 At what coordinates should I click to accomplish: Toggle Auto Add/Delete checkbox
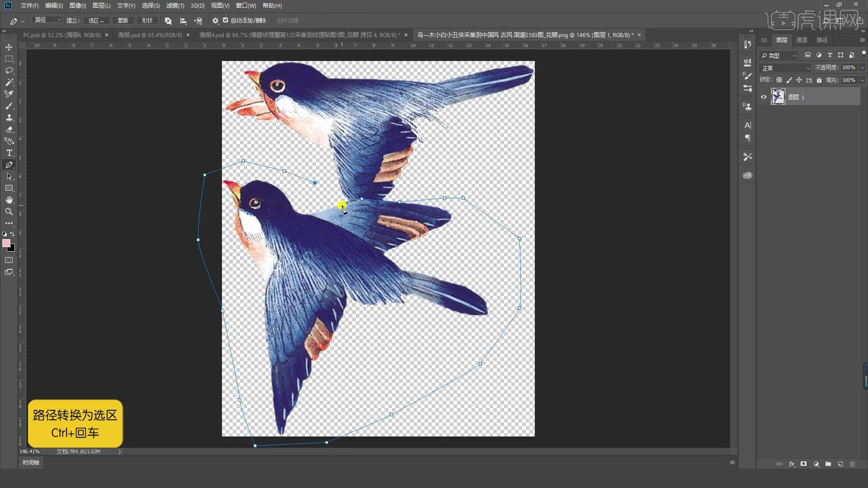[x=226, y=20]
